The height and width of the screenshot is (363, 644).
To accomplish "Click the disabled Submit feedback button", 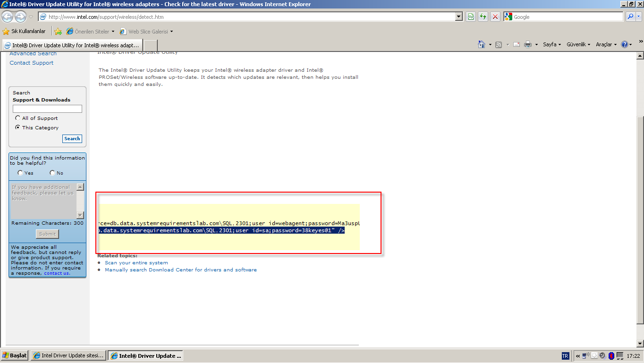I will 47,234.
